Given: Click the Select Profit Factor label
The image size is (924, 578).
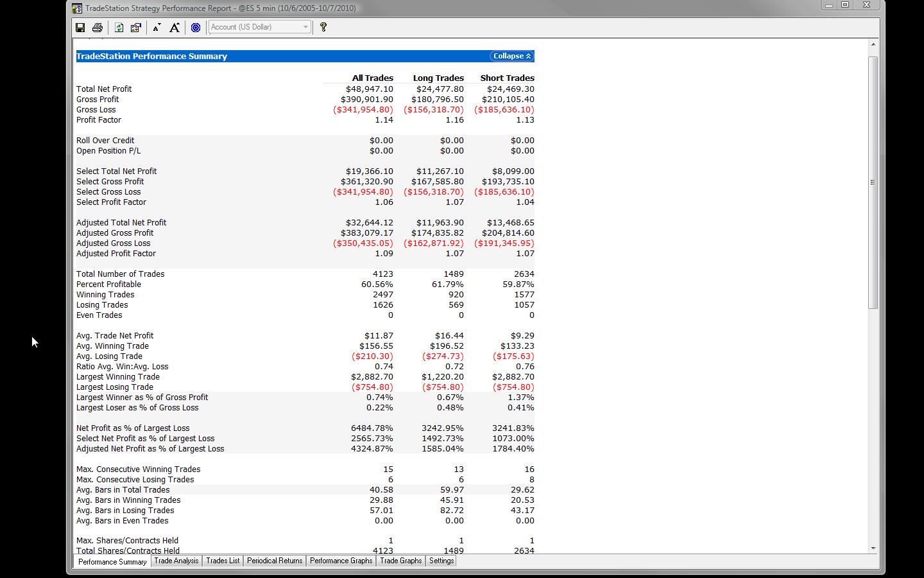Looking at the screenshot, I should point(112,202).
